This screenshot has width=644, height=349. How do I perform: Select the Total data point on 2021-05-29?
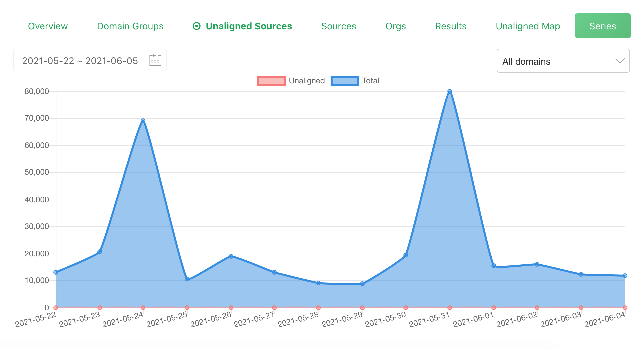coord(362,284)
